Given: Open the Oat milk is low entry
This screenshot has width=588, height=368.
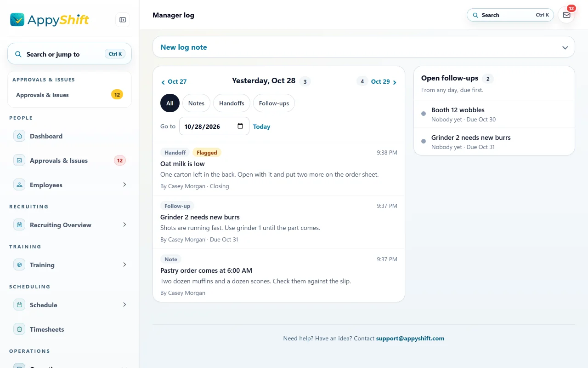Looking at the screenshot, I should point(279,169).
